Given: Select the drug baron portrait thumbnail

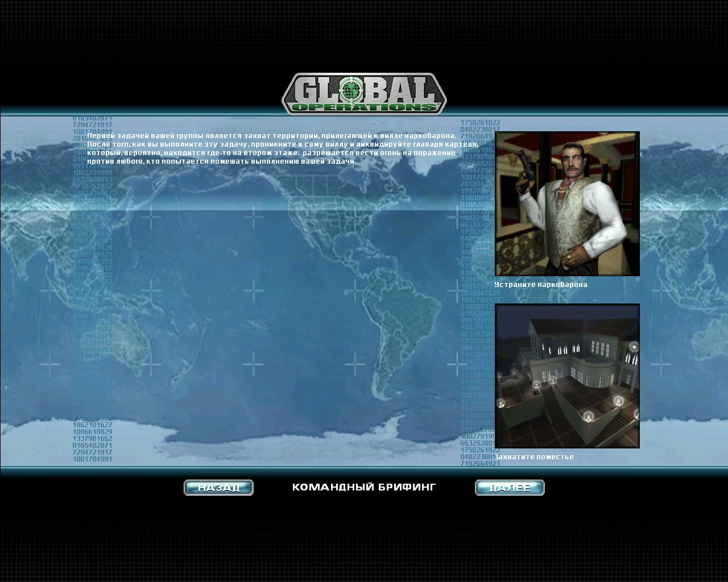Looking at the screenshot, I should coord(567,204).
